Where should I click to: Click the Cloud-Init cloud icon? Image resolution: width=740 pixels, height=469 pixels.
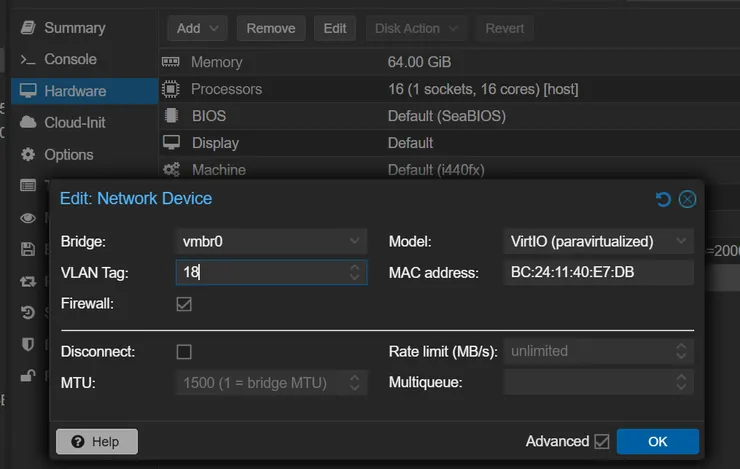click(x=27, y=123)
